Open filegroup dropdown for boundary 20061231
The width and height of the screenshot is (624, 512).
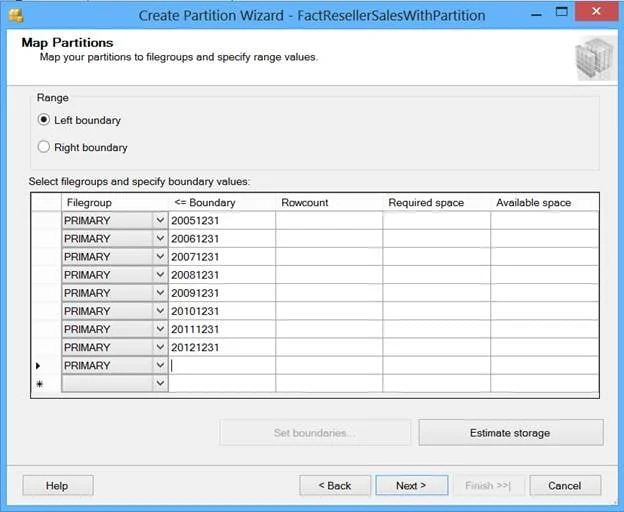point(160,239)
